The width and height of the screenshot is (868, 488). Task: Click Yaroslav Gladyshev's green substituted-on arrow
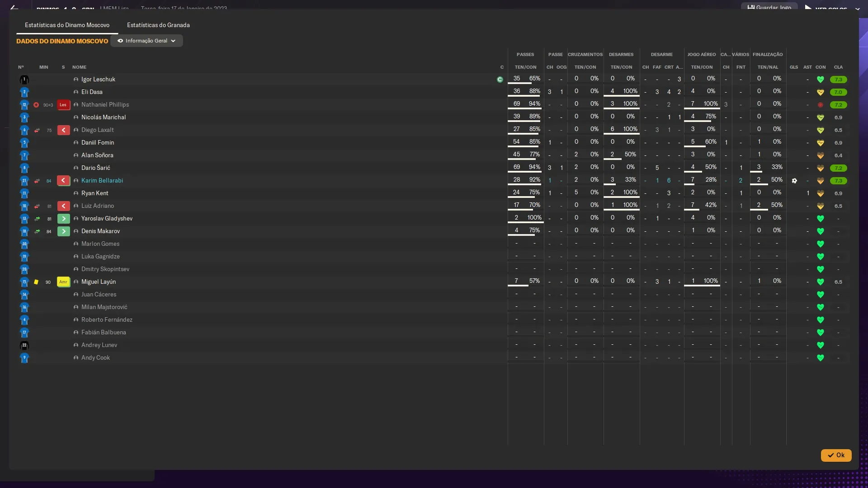63,219
